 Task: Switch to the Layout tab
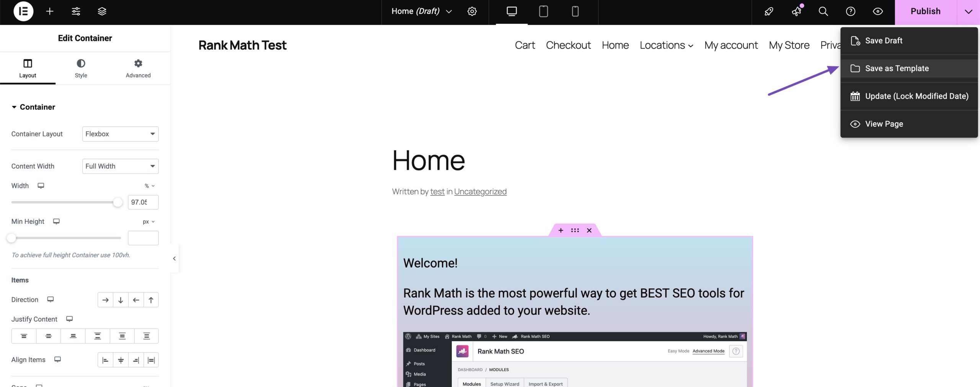pos(28,68)
